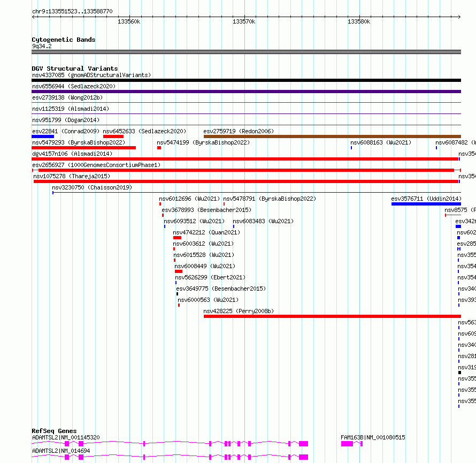Viewport: 476px width, 463px height.
Task: Open esv2759719 (Redon2006) label
Action: pyautogui.click(x=239, y=131)
